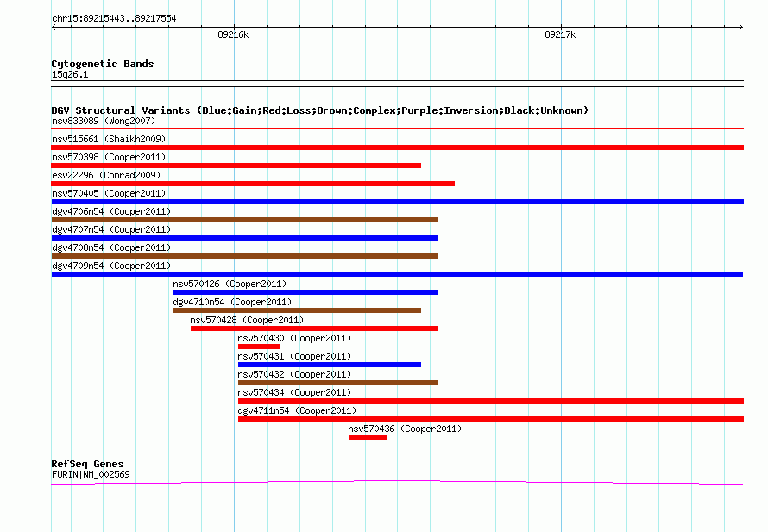Click the left arrow end of the ruler
Image resolution: width=768 pixels, height=532 pixels.
coord(54,27)
